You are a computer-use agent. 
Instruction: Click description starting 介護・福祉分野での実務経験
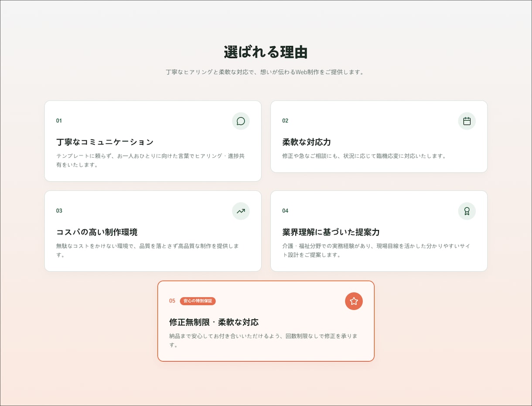click(x=376, y=250)
